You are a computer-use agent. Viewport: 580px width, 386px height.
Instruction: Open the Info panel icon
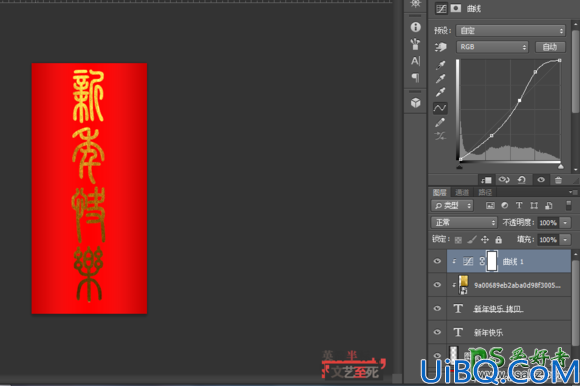(415, 27)
